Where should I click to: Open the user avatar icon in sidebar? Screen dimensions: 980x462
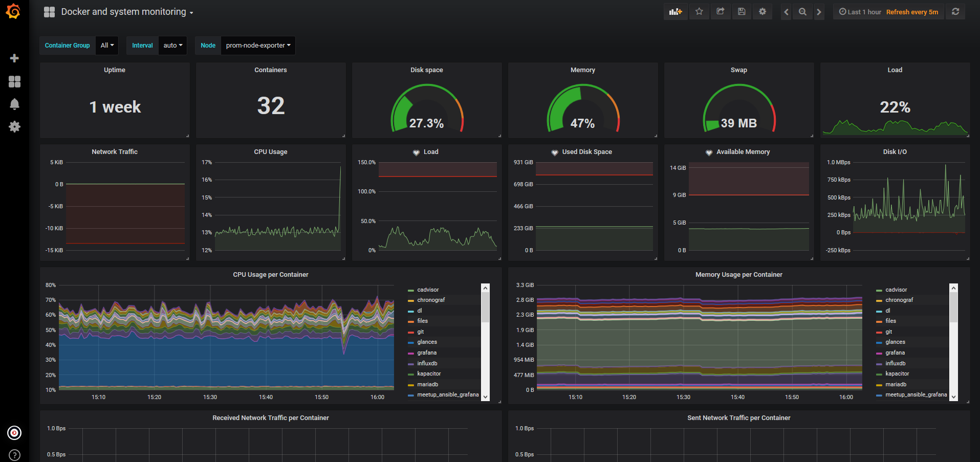14,433
